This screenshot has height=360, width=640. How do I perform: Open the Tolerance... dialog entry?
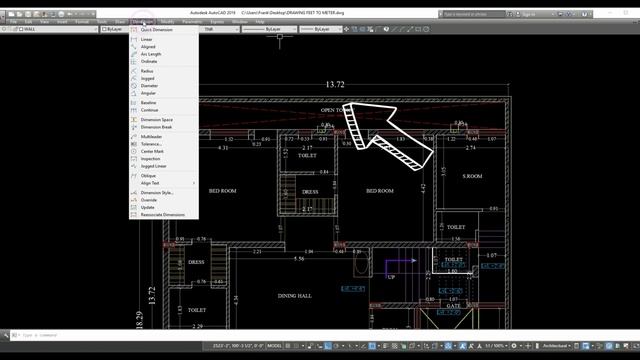click(x=164, y=144)
